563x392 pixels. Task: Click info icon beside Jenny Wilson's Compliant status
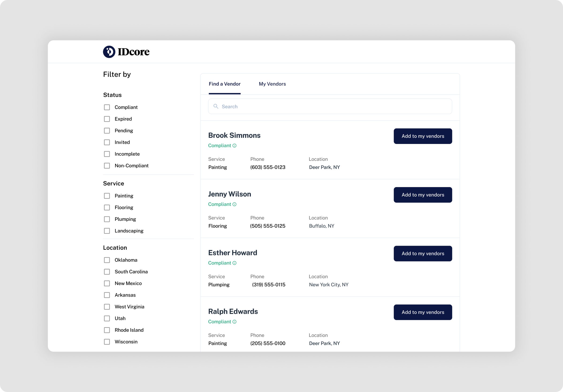pyautogui.click(x=234, y=204)
